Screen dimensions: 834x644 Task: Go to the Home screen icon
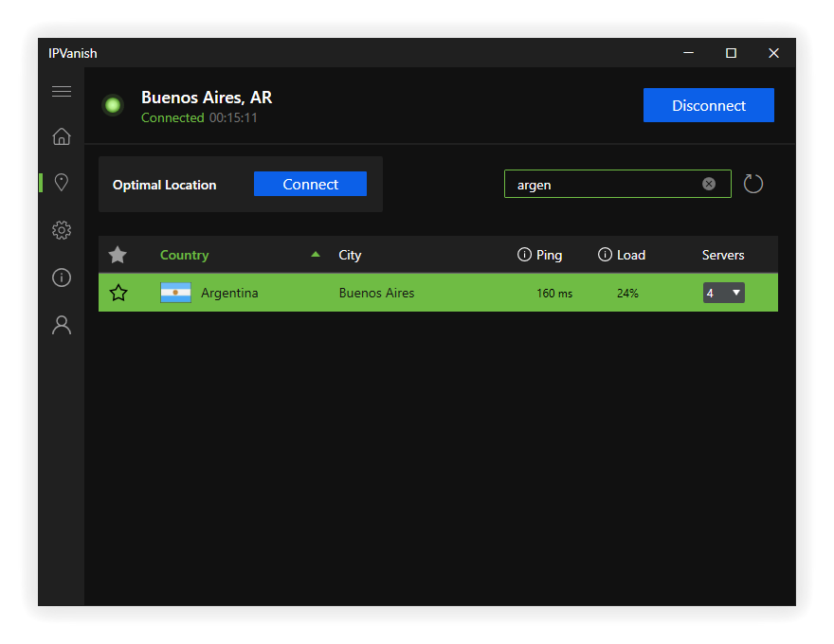point(62,136)
